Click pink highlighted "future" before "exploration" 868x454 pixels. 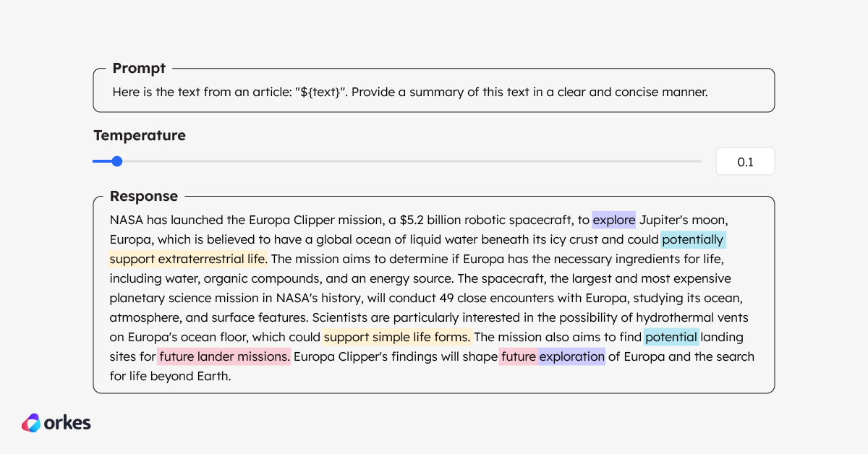518,356
